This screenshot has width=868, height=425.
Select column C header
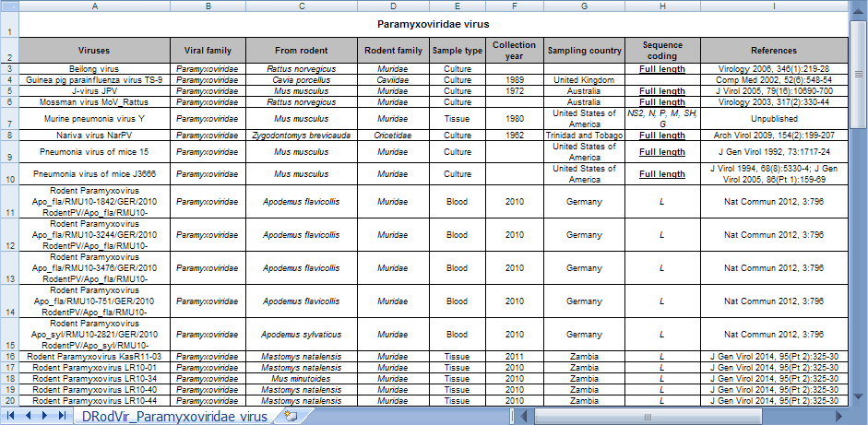pyautogui.click(x=301, y=6)
